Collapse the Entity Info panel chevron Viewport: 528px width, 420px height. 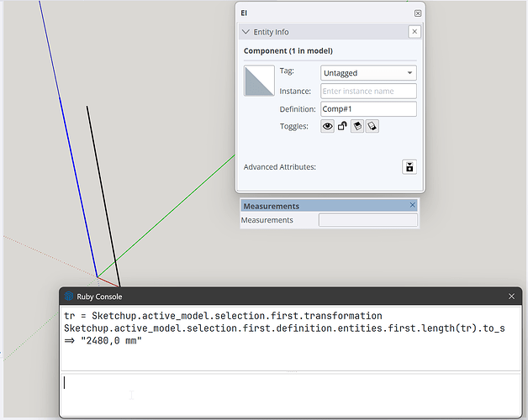click(x=246, y=32)
